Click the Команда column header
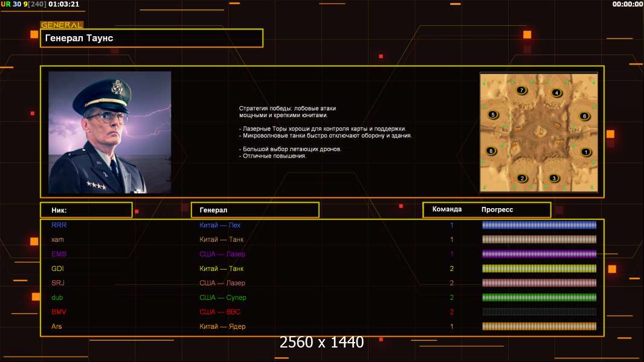The image size is (644, 362). 447,209
